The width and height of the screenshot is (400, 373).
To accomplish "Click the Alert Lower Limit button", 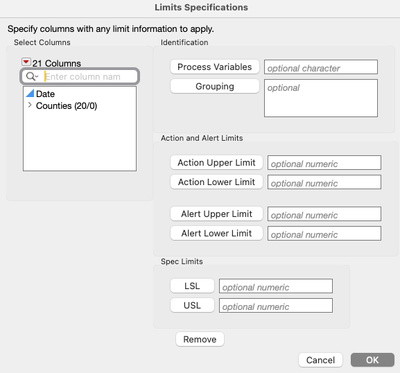I will tap(216, 233).
